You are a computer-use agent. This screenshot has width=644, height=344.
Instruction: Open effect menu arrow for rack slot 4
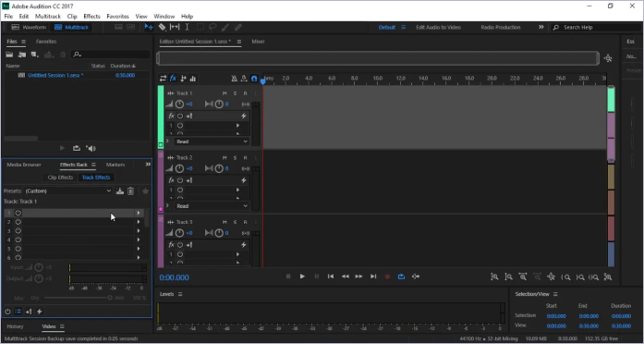click(139, 240)
